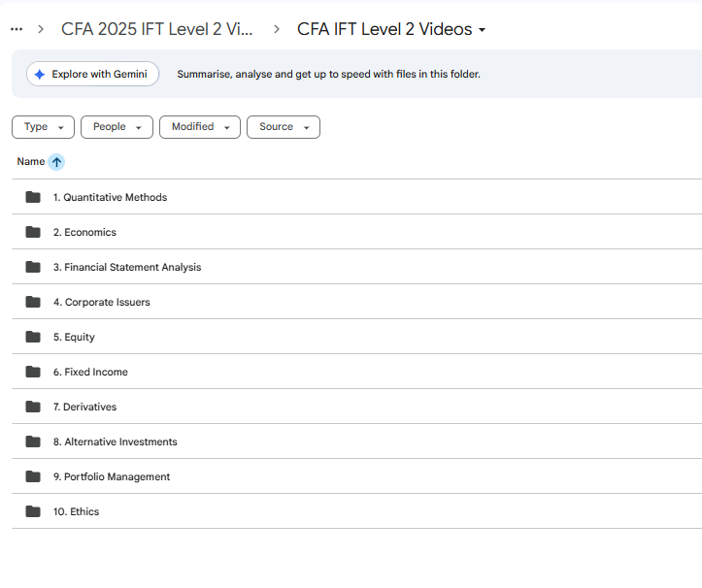702x588 pixels.
Task: Sort by the Name column header
Action: click(30, 162)
